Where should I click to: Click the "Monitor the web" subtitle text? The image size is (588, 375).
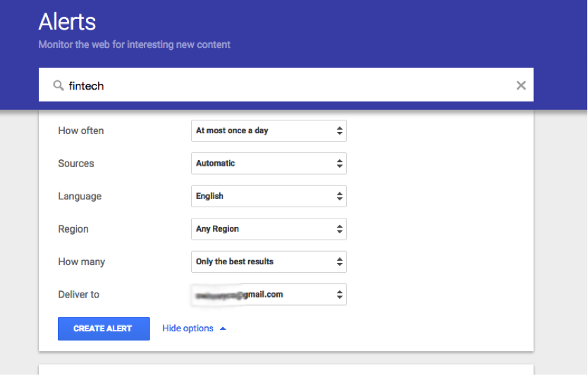pos(134,44)
